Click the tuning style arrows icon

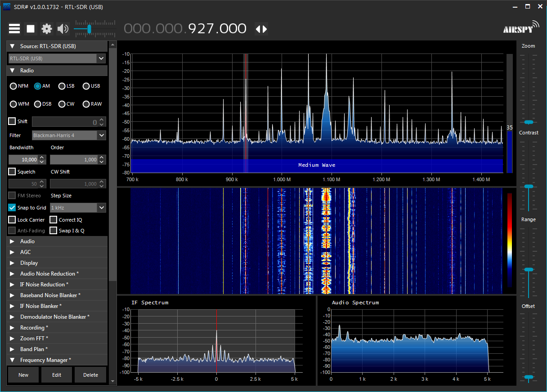tap(261, 29)
